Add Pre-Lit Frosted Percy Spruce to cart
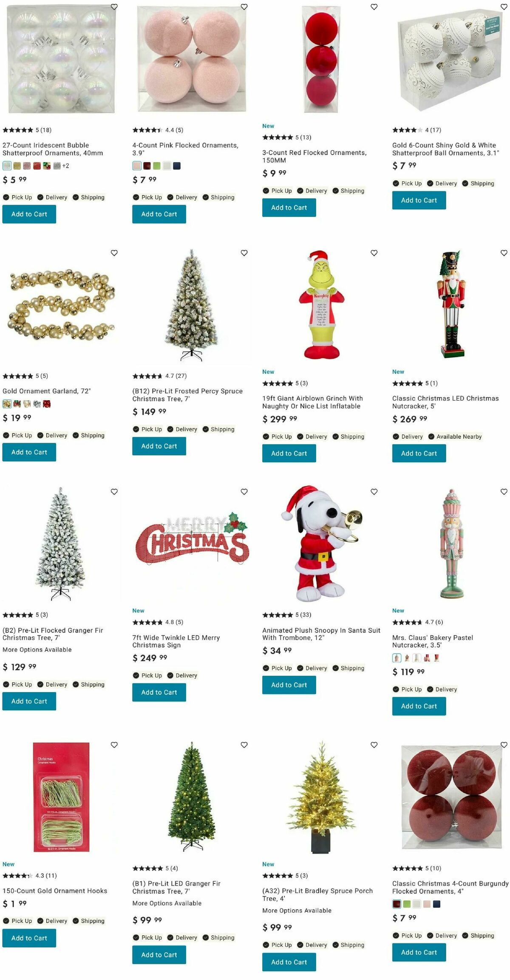510x980 pixels. [x=159, y=446]
